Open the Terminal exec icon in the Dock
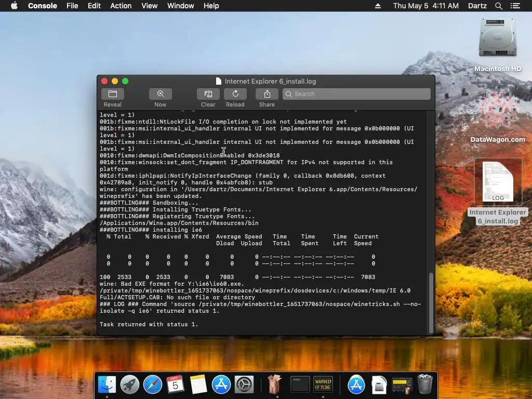The height and width of the screenshot is (399, 532). pyautogui.click(x=300, y=385)
